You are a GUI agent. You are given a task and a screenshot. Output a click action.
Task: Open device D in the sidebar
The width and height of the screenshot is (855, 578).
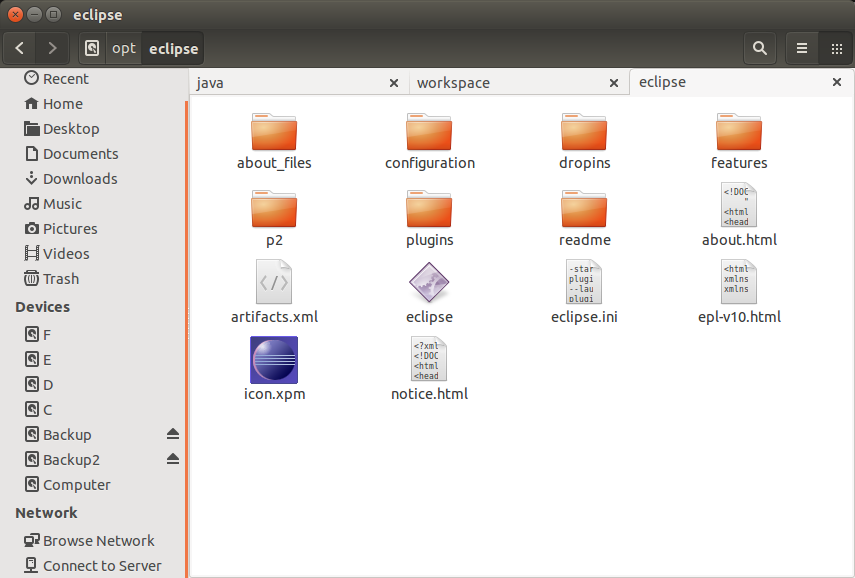(x=94, y=385)
